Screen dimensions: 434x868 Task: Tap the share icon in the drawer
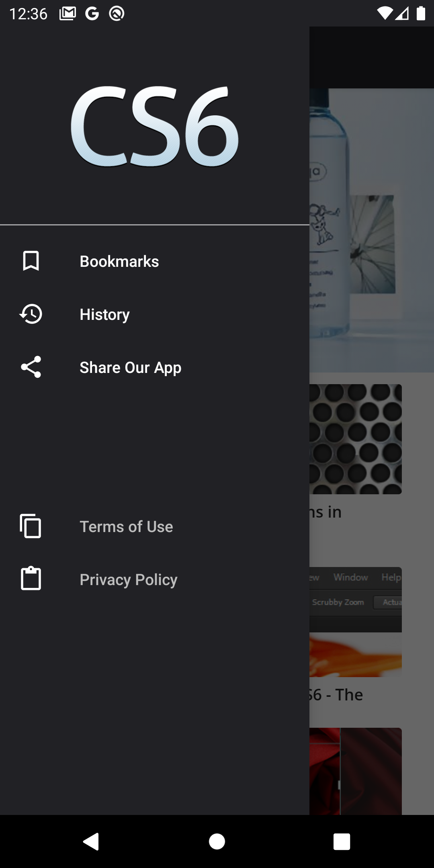coord(31,367)
